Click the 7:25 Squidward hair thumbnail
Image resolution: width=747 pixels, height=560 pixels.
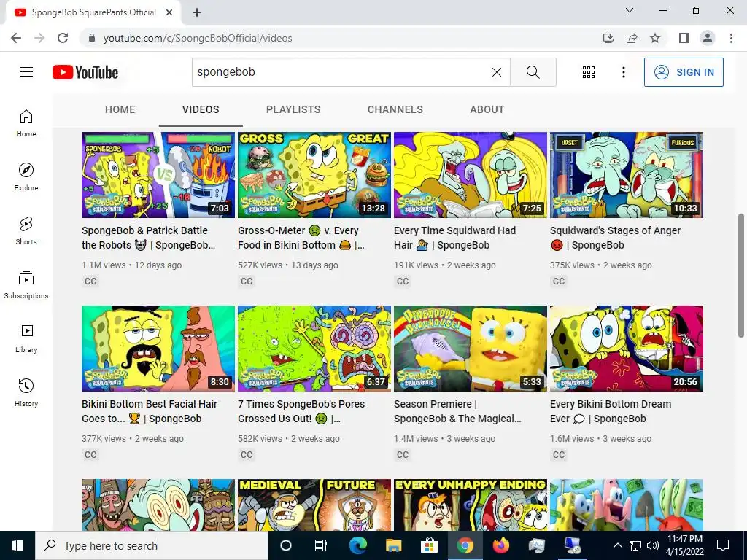point(471,175)
